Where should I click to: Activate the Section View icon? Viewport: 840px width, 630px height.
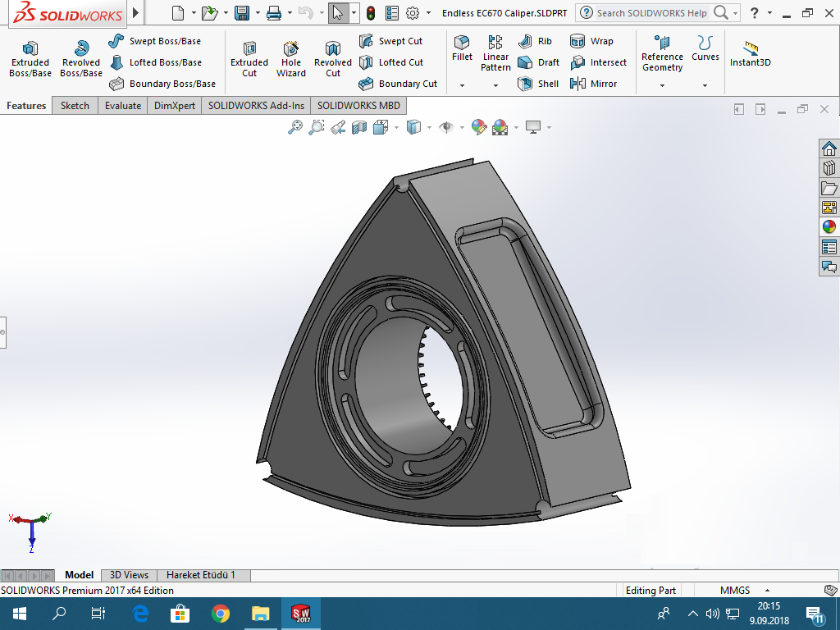pyautogui.click(x=359, y=127)
